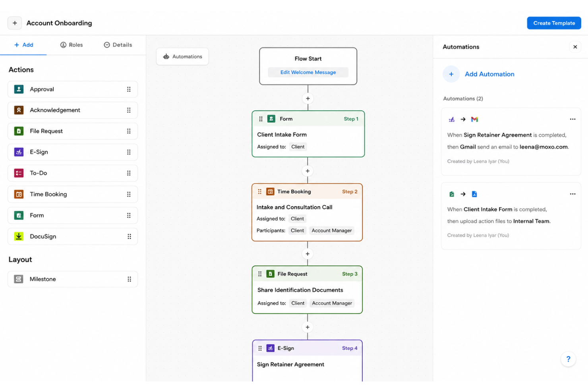The width and height of the screenshot is (588, 392).
Task: Grab the drag handle on File Request action row
Action: click(x=129, y=131)
